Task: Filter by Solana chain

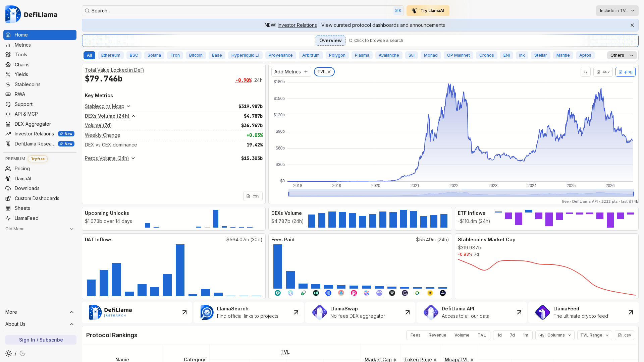Action: pyautogui.click(x=154, y=55)
